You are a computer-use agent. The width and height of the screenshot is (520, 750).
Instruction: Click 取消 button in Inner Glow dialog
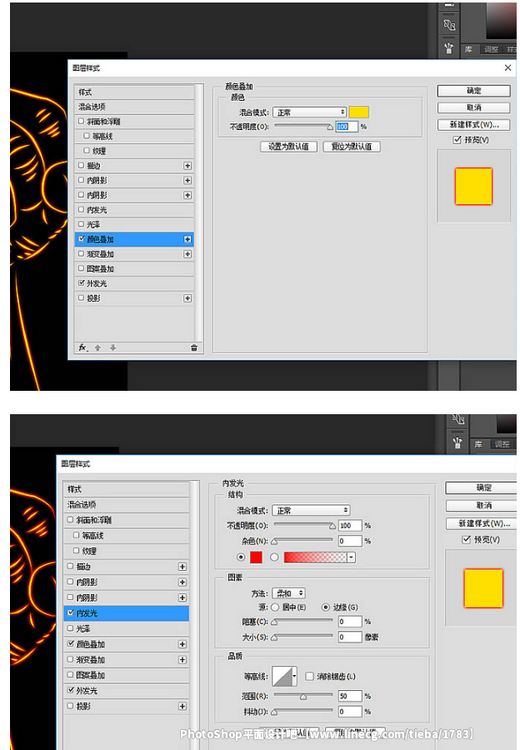[x=481, y=506]
